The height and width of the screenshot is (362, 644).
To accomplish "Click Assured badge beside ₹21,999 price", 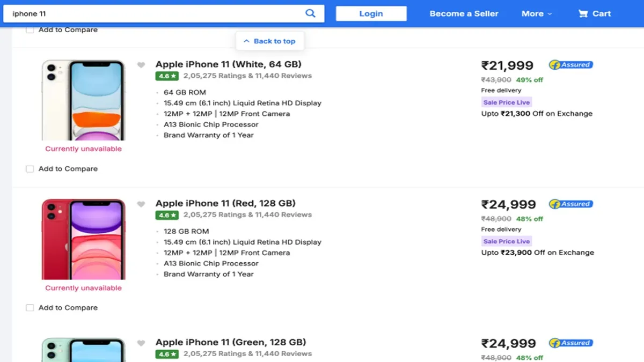I will (570, 65).
